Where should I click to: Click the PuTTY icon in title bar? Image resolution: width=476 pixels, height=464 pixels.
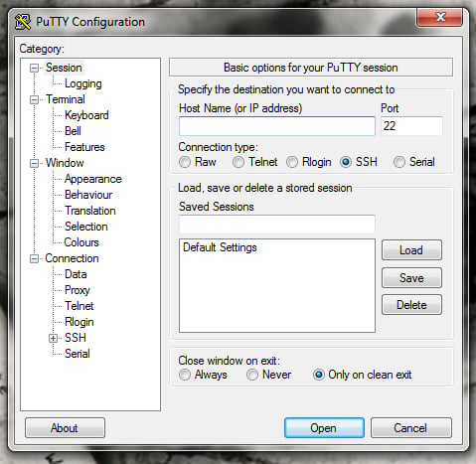point(23,22)
